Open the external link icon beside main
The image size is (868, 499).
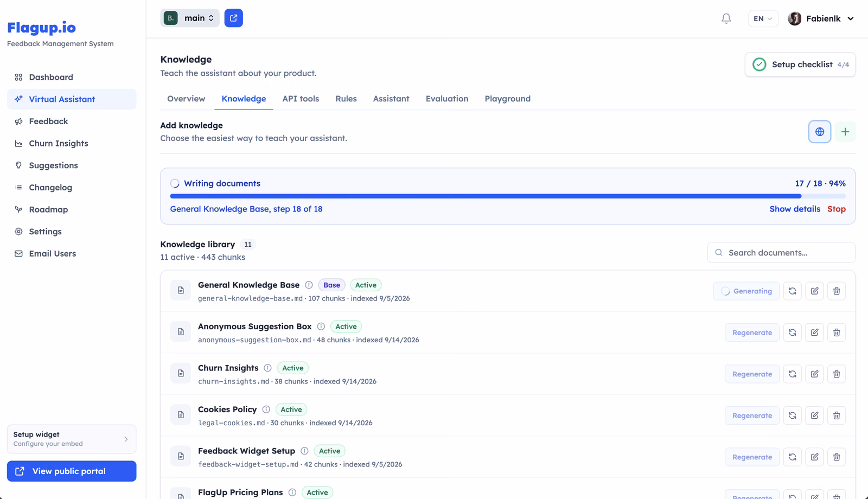coord(234,18)
